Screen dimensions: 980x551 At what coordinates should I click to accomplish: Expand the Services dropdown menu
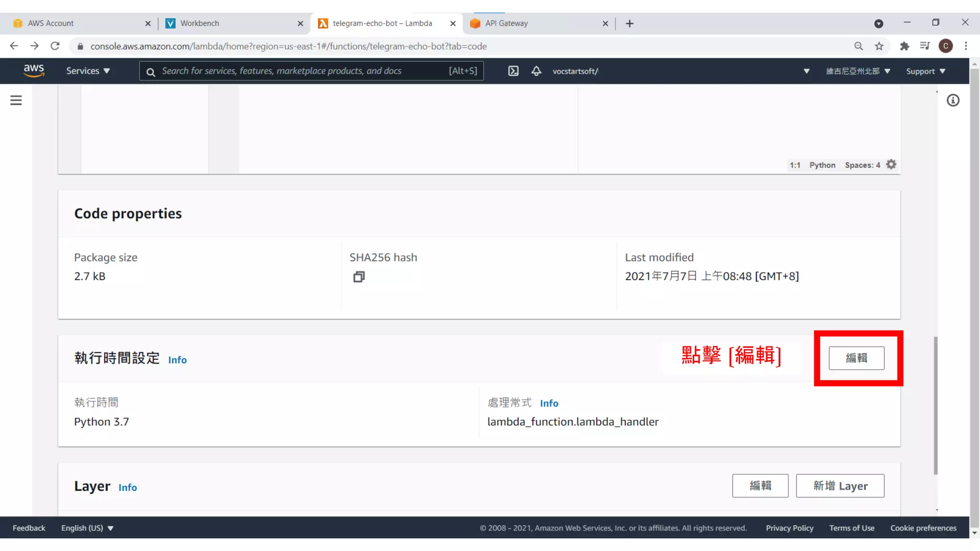[88, 71]
